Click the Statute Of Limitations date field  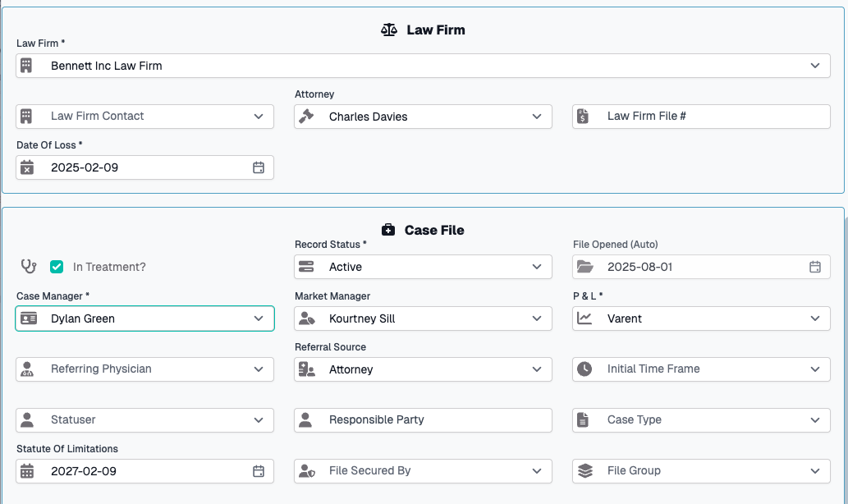click(144, 470)
